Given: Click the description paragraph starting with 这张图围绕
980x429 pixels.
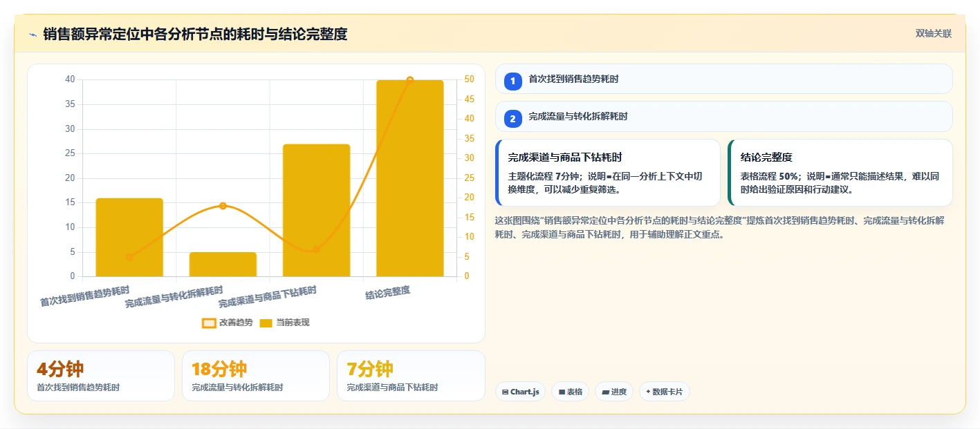Looking at the screenshot, I should coord(720,227).
